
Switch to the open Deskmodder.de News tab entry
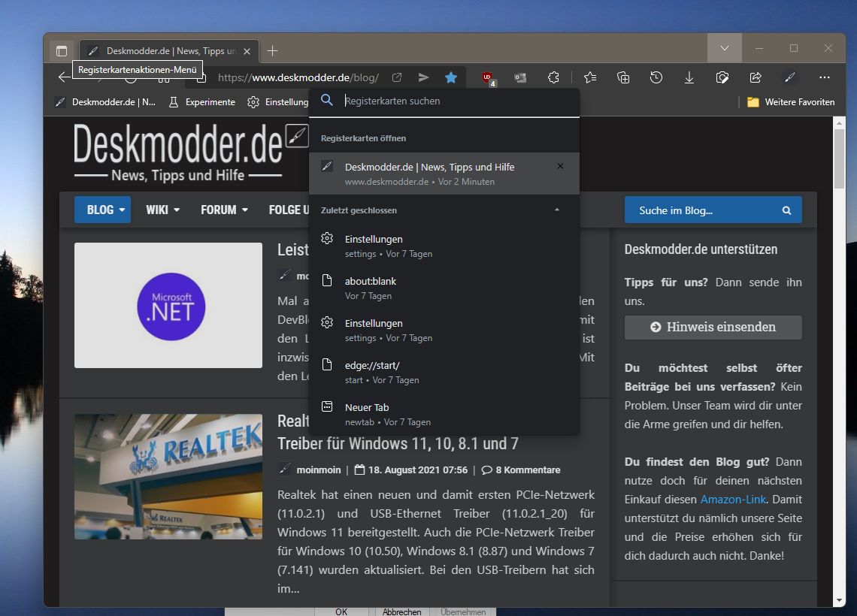tap(444, 174)
